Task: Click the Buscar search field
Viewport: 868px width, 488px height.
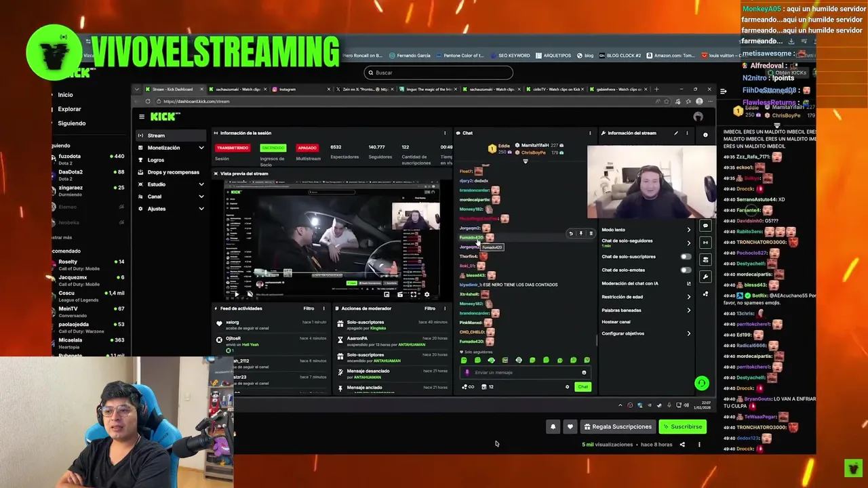Action: [x=438, y=73]
